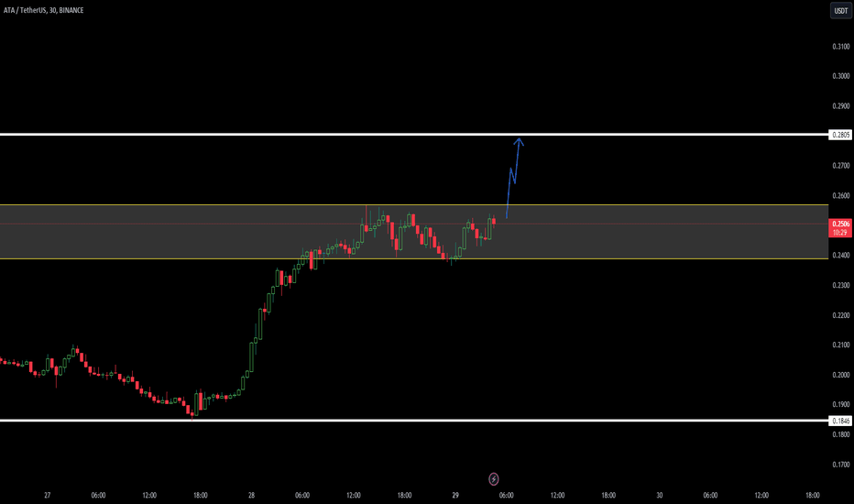This screenshot has width=854, height=504.
Task: Click the 10:29 candle countdown label
Action: click(x=840, y=233)
